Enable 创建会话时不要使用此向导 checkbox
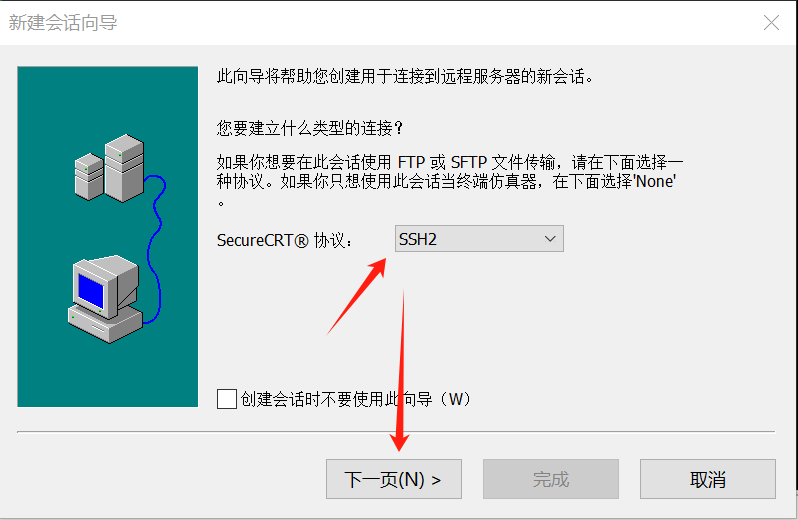This screenshot has height=520, width=798. pyautogui.click(x=226, y=399)
